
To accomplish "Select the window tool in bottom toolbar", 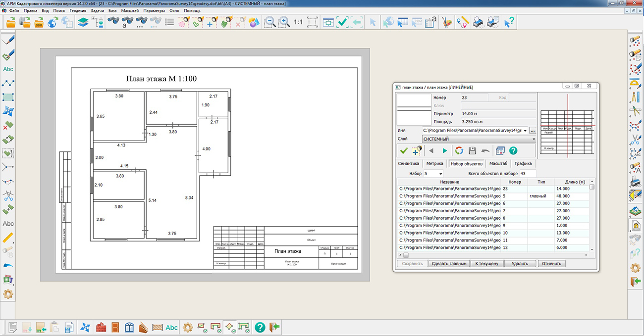I will click(129, 327).
